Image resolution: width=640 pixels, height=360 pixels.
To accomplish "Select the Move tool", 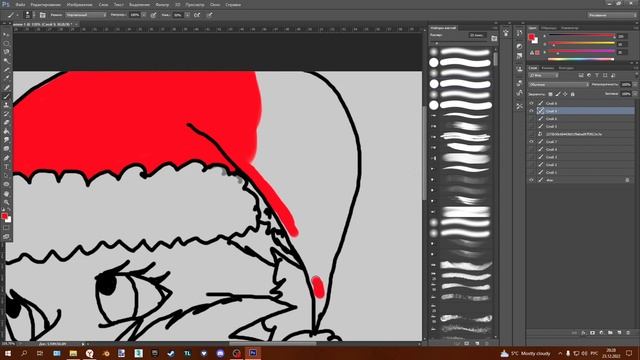I will click(x=7, y=35).
